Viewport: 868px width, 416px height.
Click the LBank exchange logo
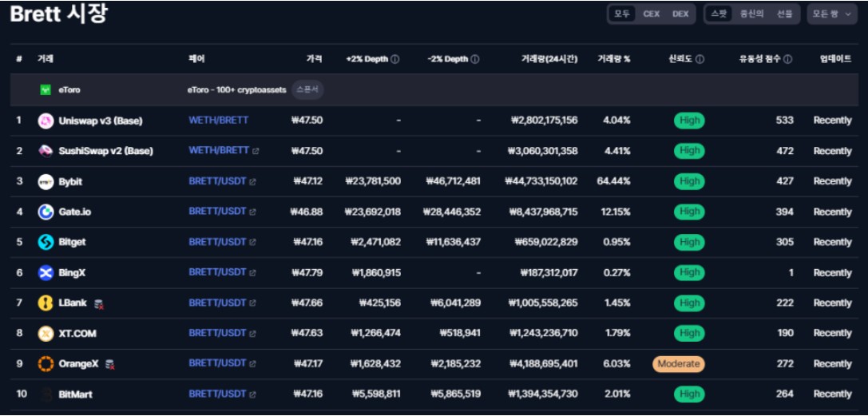tap(46, 303)
